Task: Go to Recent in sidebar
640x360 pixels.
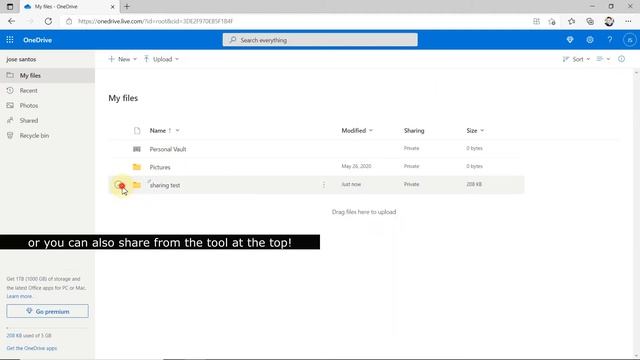Action: [x=47, y=91]
